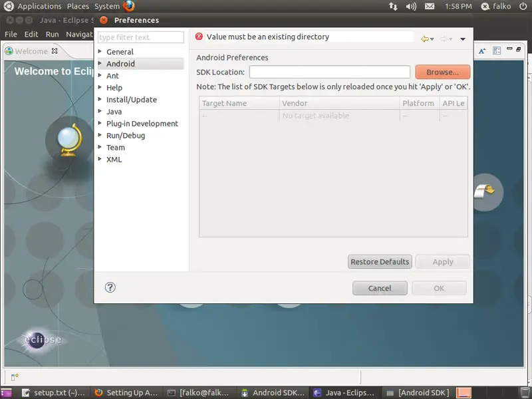Expand the Java tree node

100,111
